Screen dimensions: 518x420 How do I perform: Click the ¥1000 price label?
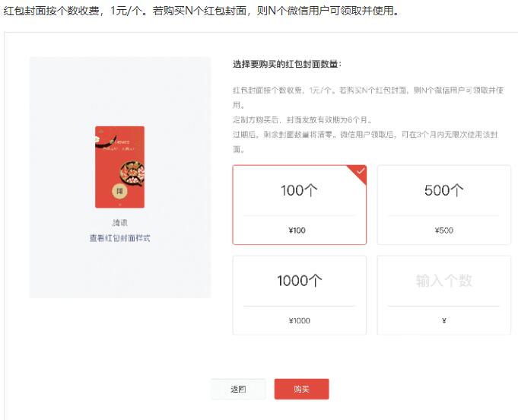[x=299, y=320]
